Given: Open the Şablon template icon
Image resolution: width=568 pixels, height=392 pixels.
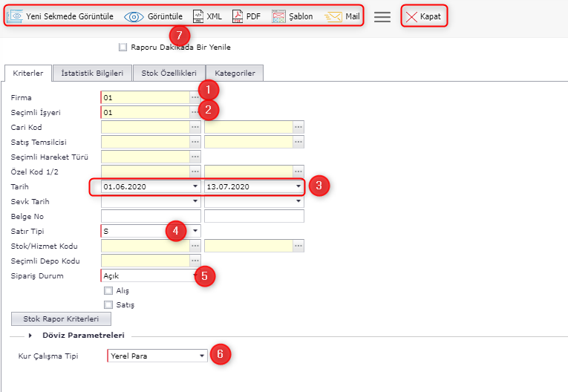Looking at the screenshot, I should (x=278, y=16).
